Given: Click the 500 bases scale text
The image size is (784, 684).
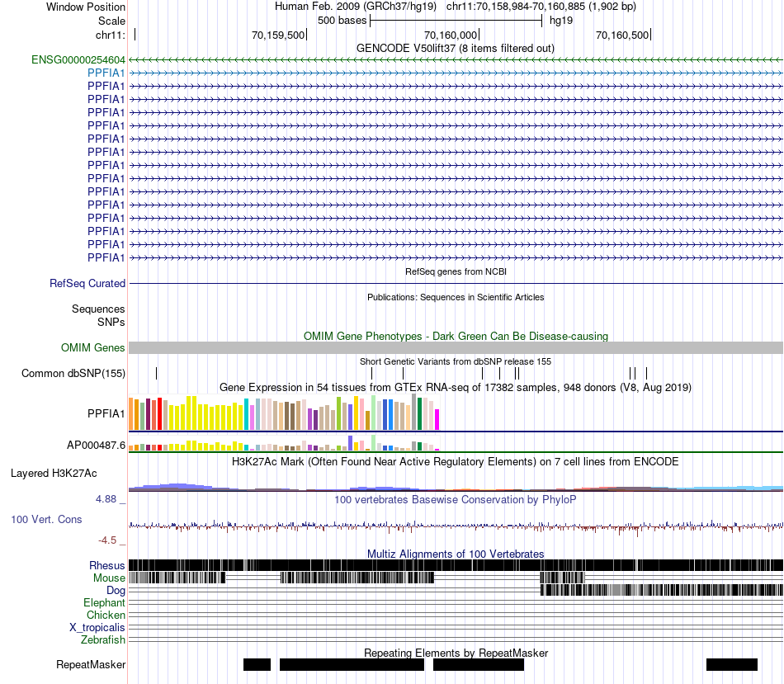Looking at the screenshot, I should coord(342,21).
